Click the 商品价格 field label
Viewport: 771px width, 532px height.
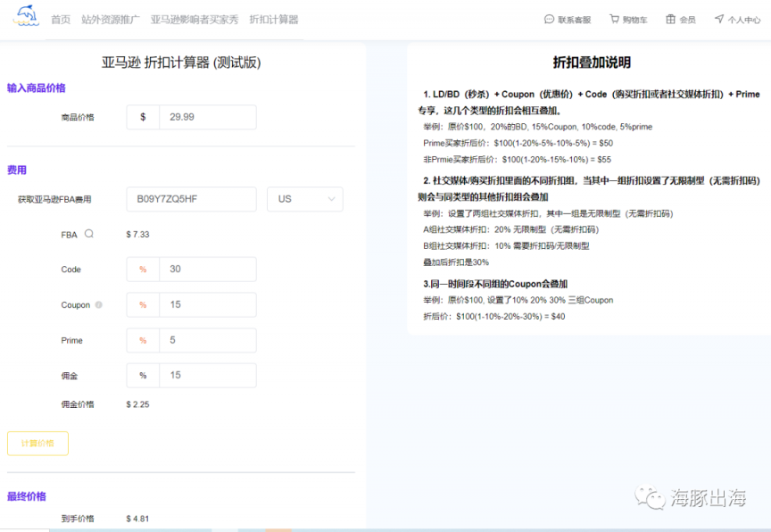pos(78,118)
